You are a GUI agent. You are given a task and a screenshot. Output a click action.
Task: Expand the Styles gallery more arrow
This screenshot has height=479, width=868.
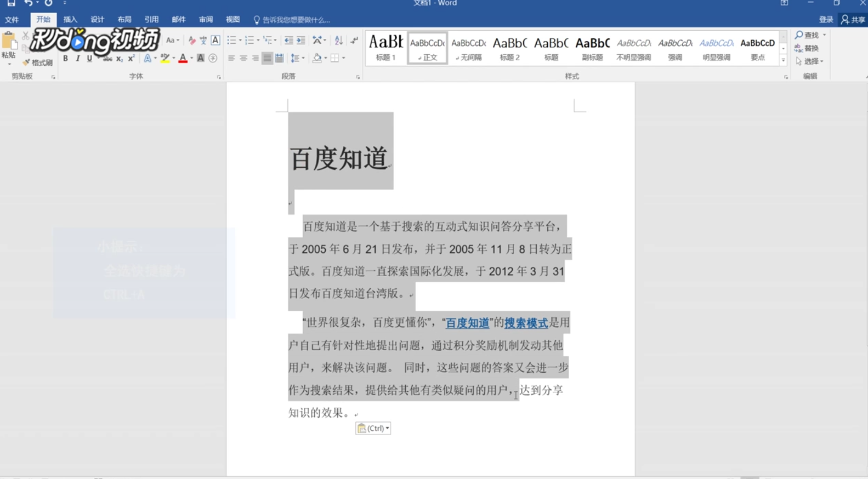pos(783,60)
